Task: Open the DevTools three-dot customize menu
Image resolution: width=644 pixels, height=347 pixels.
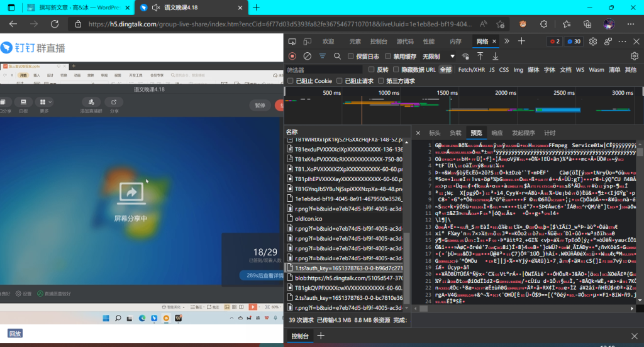Action: pyautogui.click(x=621, y=41)
